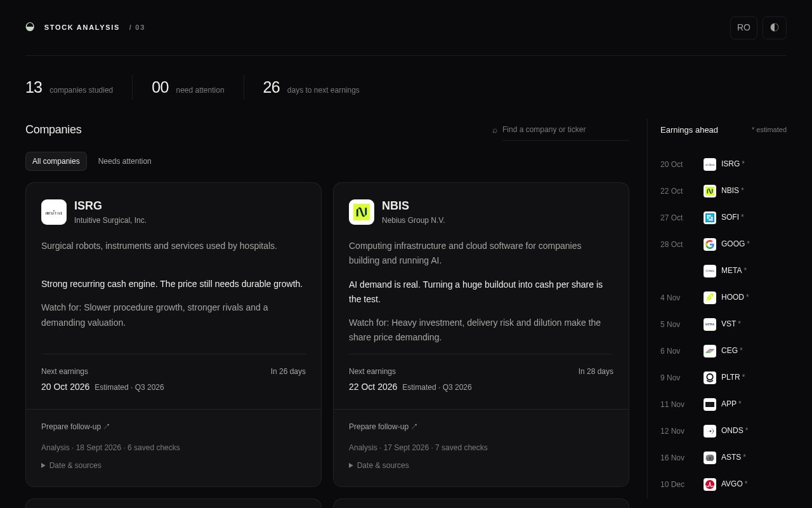The width and height of the screenshot is (812, 508).
Task: Select the PLTR ticker in Earnings ahead
Action: [731, 377]
